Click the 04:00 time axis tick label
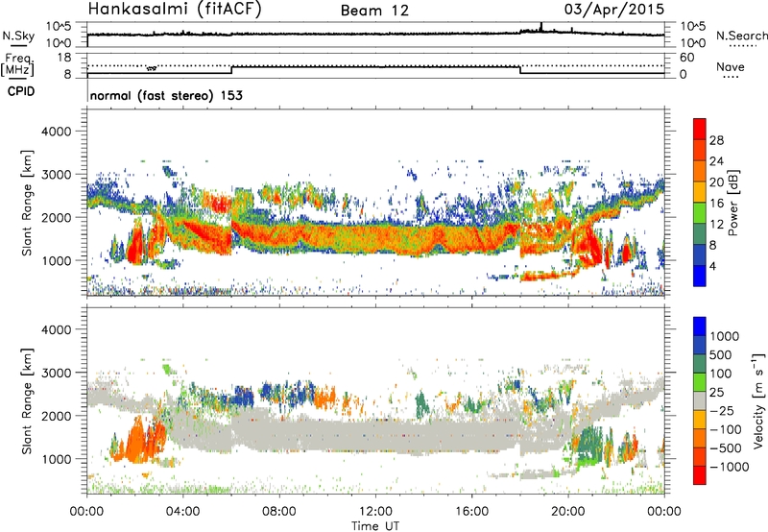Viewport: 768px width, 532px height. coord(183,512)
